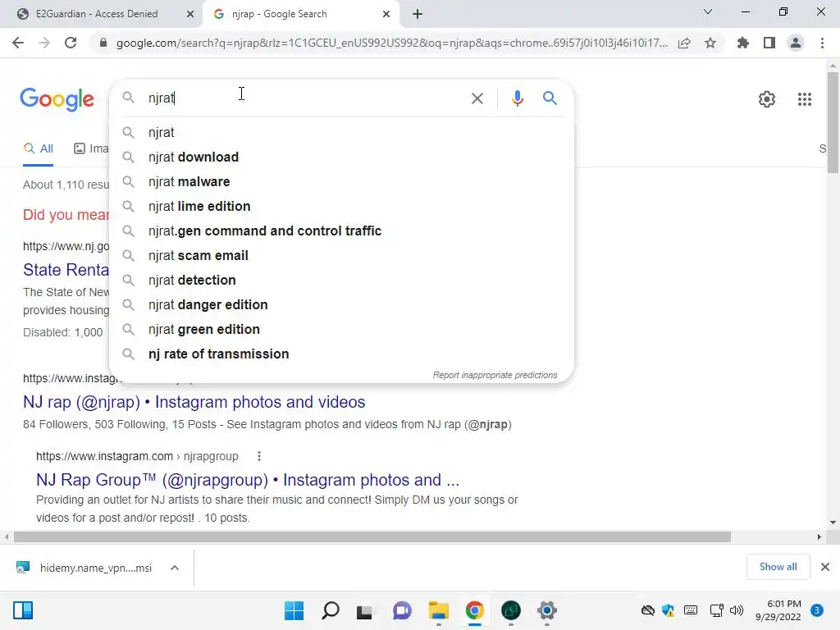Open the State Rental result link
Viewport: 840px width, 630px height.
click(x=66, y=269)
